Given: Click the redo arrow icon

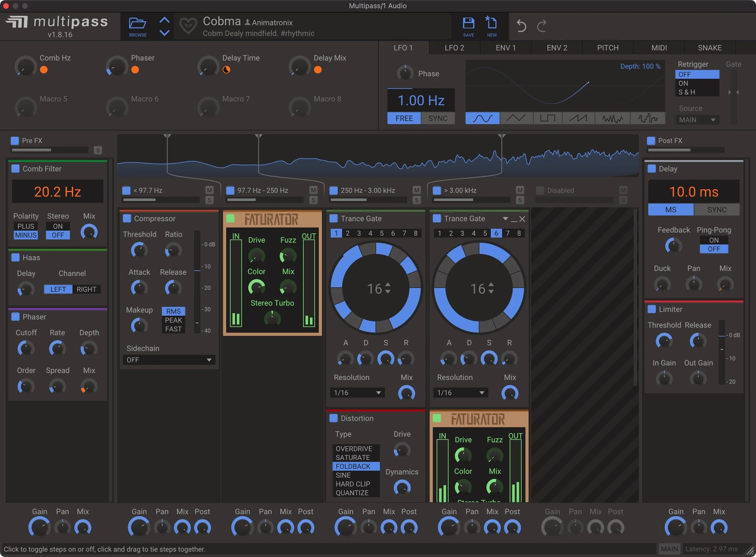Looking at the screenshot, I should [541, 26].
